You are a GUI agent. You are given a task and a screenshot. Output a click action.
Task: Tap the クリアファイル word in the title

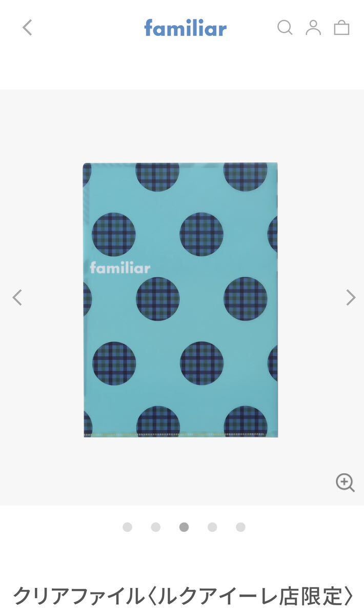coord(78,596)
